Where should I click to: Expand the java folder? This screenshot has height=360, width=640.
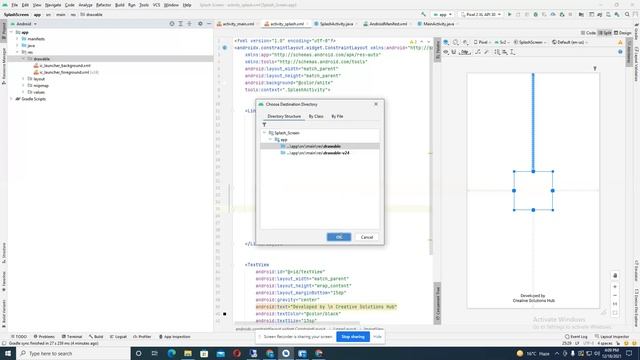point(18,45)
